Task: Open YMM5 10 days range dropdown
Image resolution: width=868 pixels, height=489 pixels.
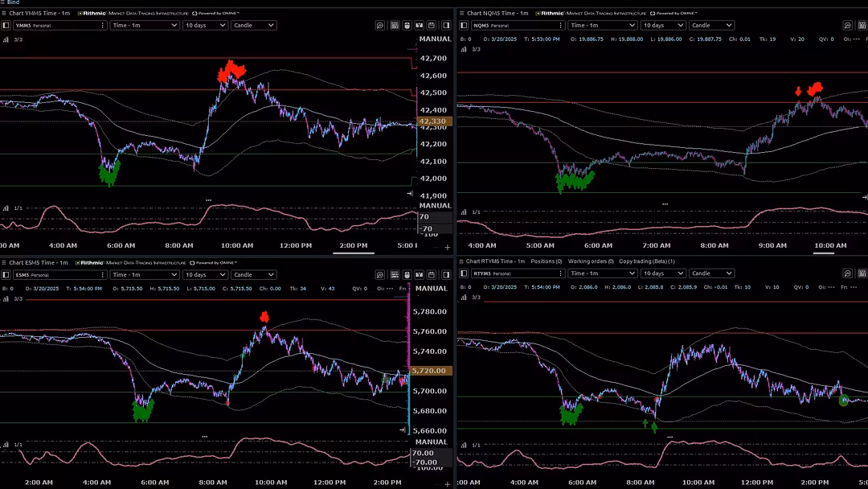Action: [x=206, y=26]
